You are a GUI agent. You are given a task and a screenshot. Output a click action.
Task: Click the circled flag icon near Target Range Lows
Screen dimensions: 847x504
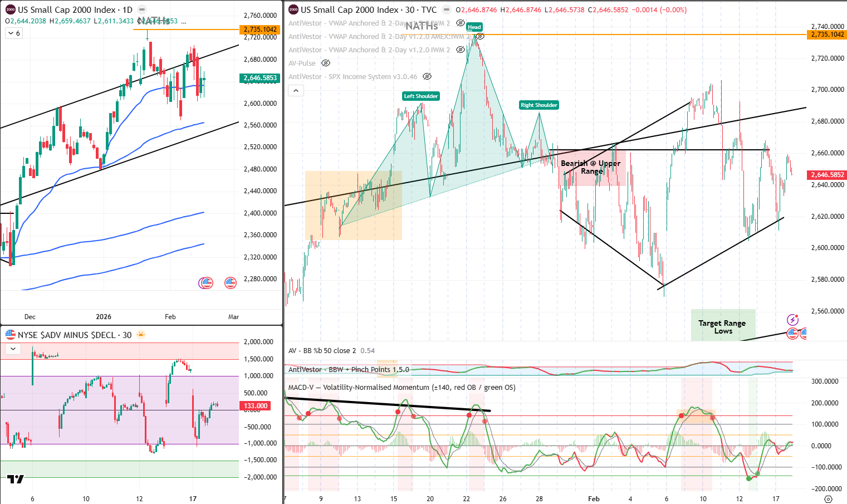(x=791, y=333)
